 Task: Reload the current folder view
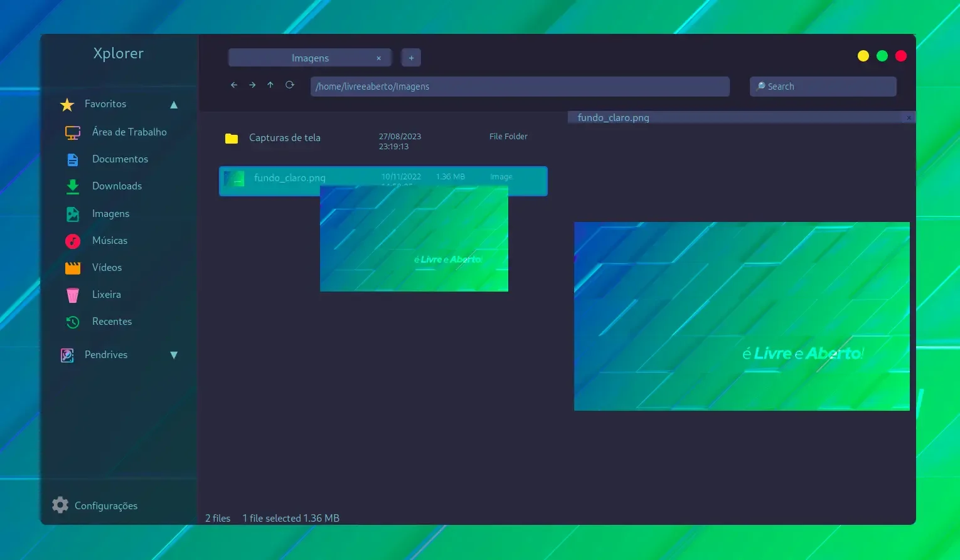coord(290,85)
